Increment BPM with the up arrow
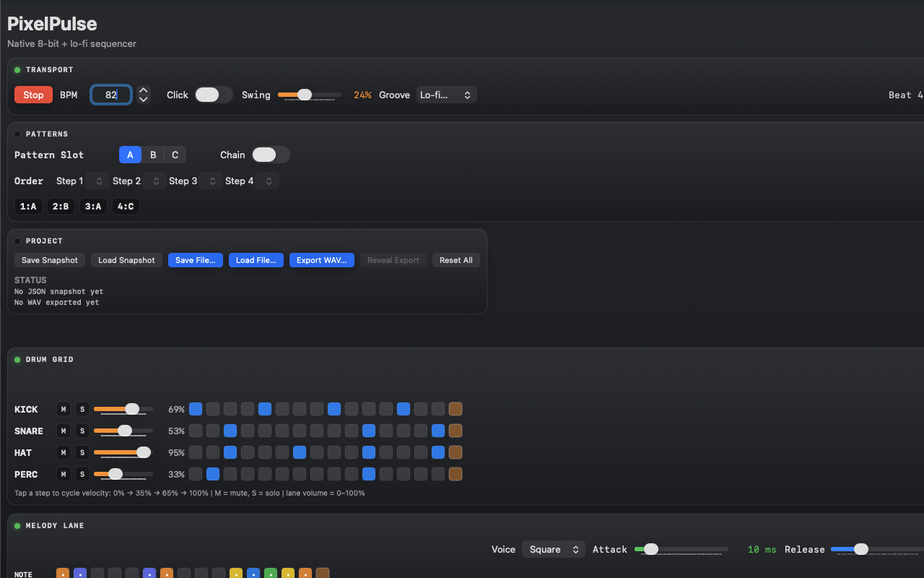This screenshot has width=924, height=578. coord(144,90)
